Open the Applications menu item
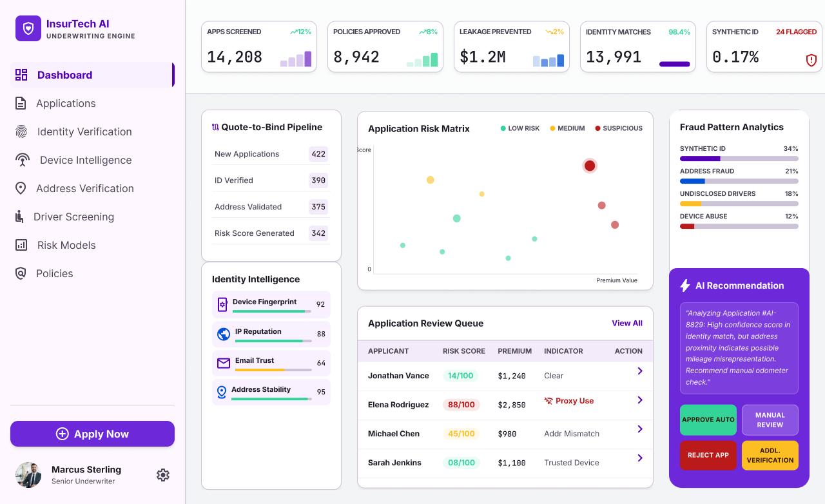 [92, 103]
